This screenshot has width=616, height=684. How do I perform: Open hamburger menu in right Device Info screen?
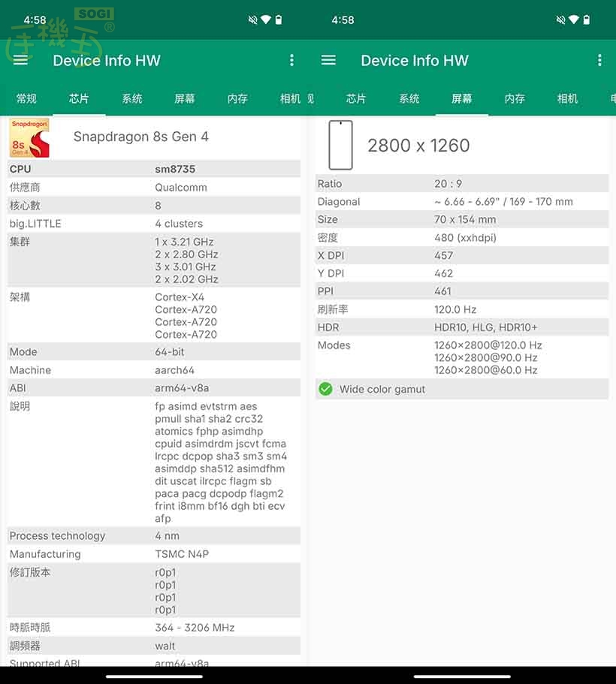(x=328, y=60)
